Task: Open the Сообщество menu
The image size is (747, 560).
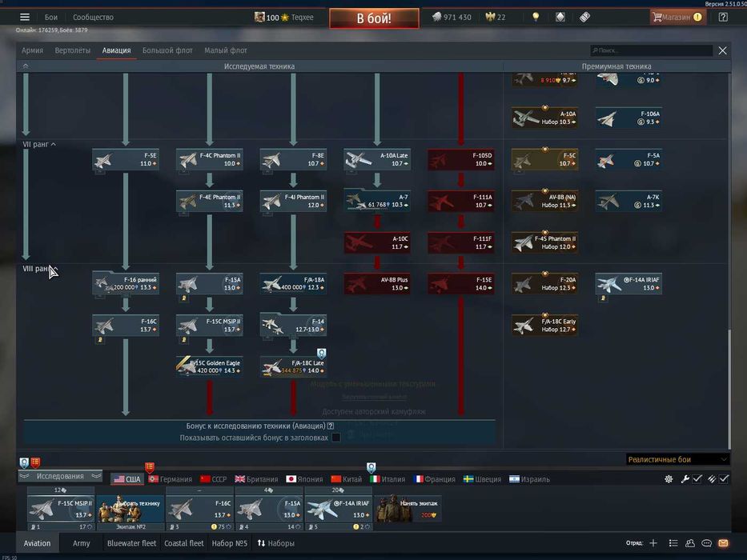Action: point(93,17)
